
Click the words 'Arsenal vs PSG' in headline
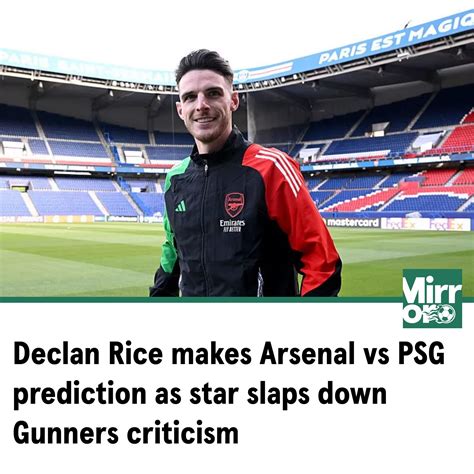pyautogui.click(x=352, y=354)
